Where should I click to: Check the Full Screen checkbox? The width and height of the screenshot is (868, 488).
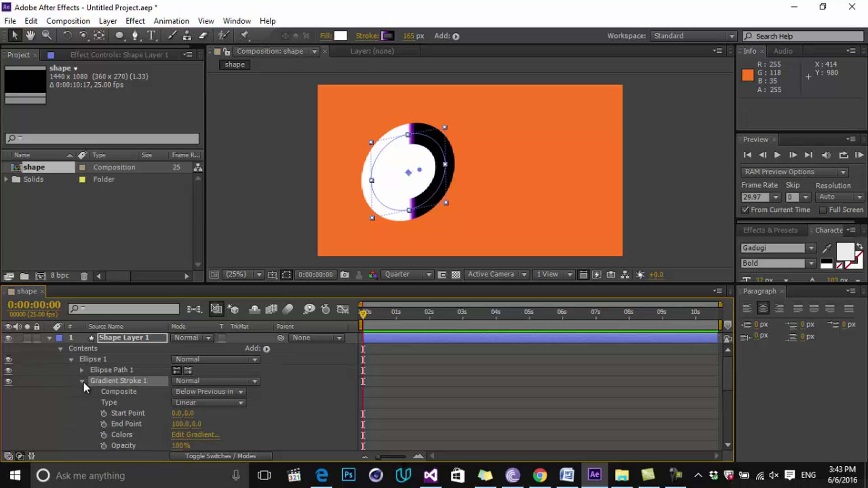823,210
